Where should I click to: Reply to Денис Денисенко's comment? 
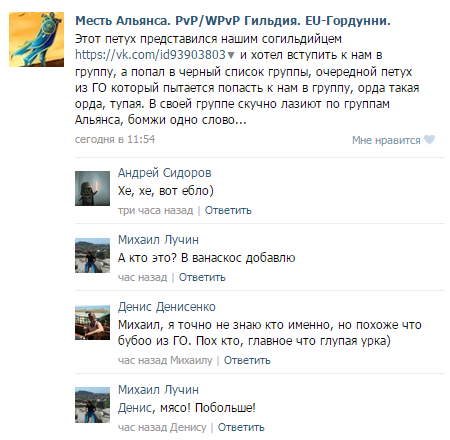[247, 360]
